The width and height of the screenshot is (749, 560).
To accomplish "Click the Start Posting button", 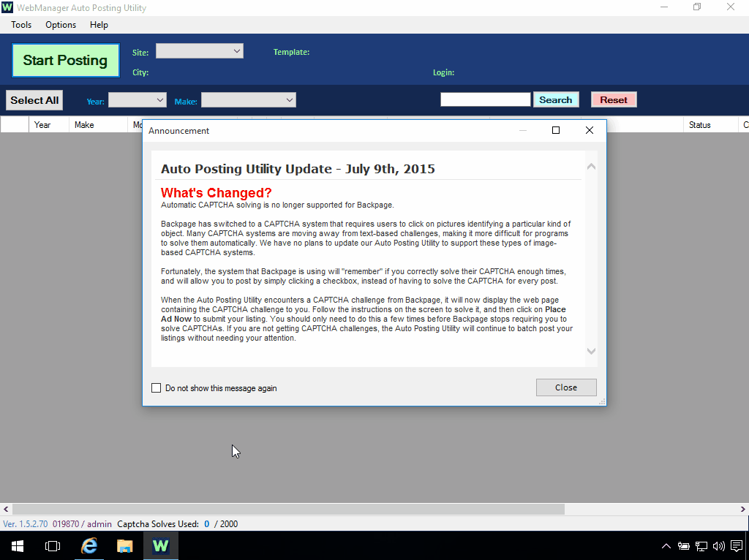I will (x=65, y=60).
